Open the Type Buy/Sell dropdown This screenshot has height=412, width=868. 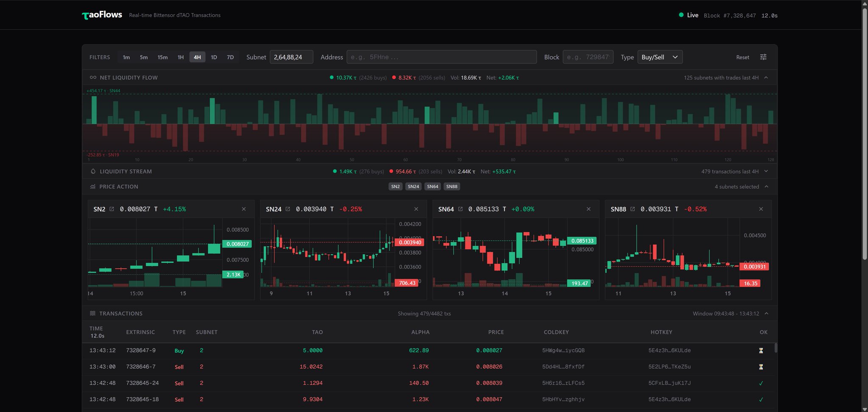[x=659, y=57]
